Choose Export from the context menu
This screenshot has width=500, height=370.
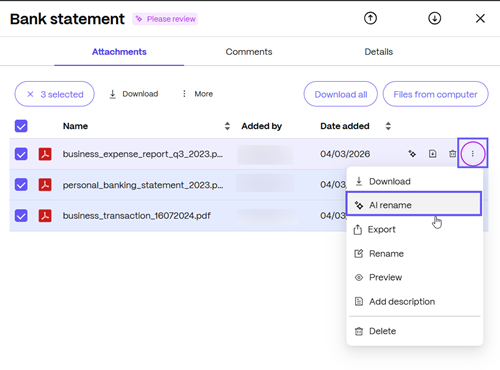point(414,229)
